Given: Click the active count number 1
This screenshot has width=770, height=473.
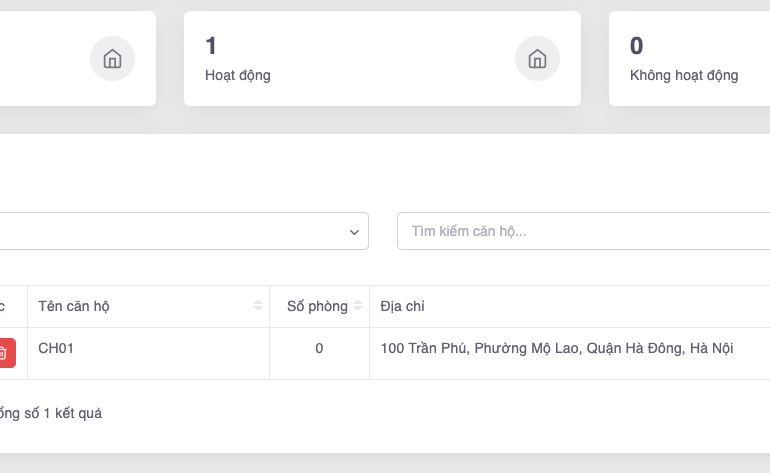Looking at the screenshot, I should [x=211, y=45].
